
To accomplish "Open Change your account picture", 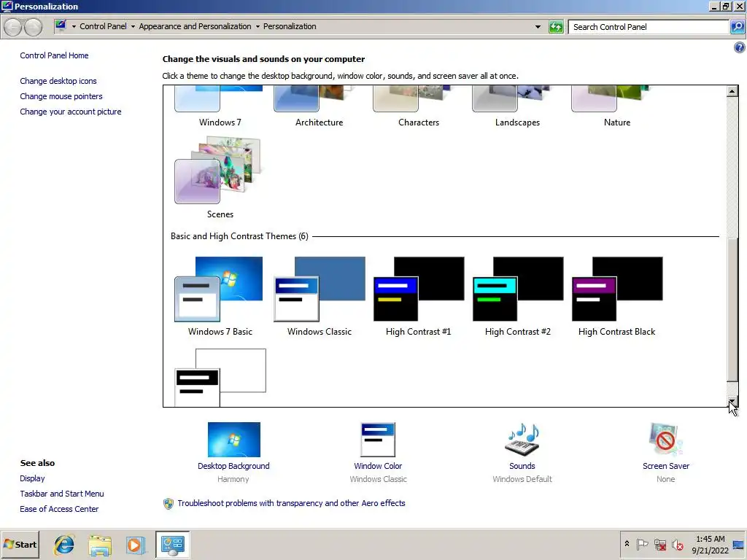I will pos(71,112).
